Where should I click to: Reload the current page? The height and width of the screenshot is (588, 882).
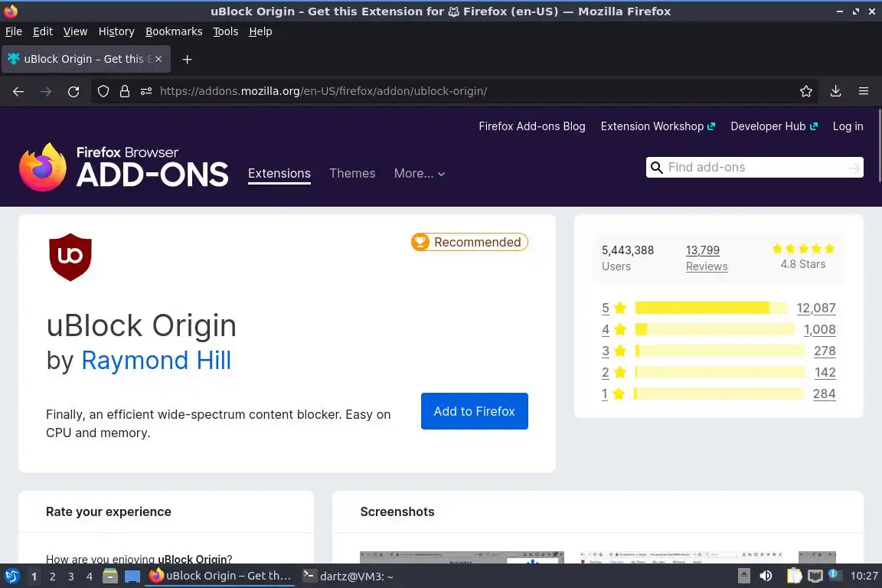73,91
